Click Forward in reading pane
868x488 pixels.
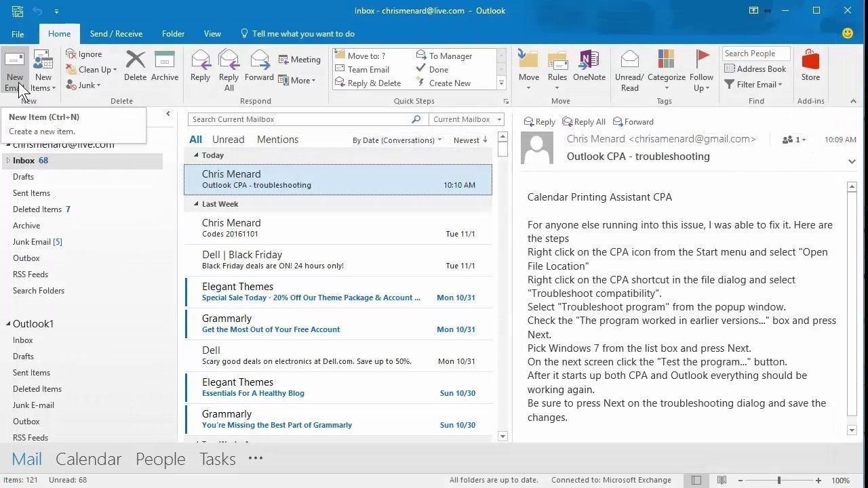[x=633, y=122]
